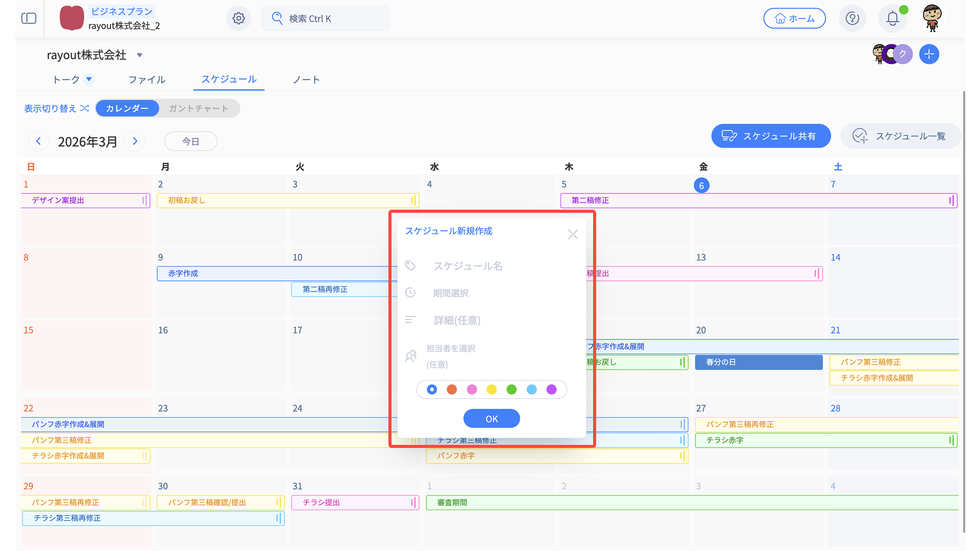Switch to the ファイル tab
Viewport: 980px width, 551px height.
[x=146, y=80]
